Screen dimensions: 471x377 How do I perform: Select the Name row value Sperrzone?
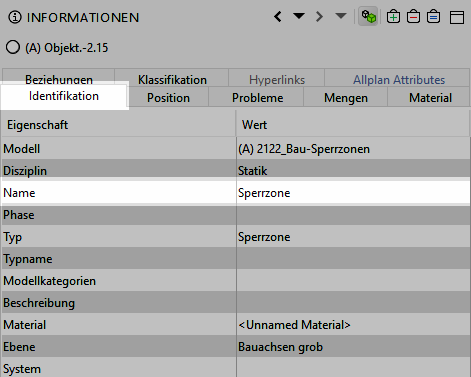353,193
